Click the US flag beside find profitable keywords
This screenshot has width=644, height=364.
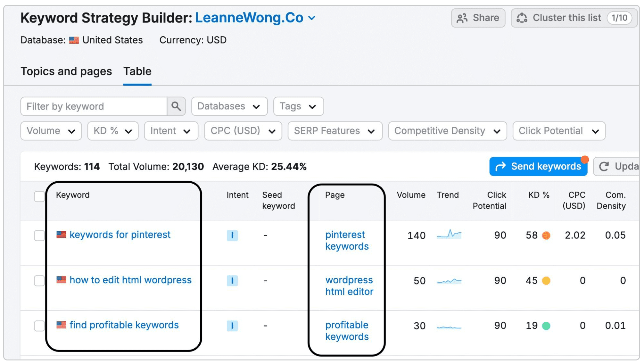tap(61, 325)
